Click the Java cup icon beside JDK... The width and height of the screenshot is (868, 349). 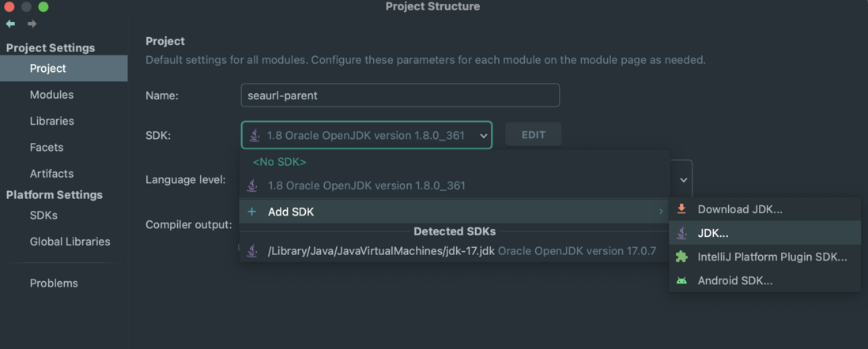coord(682,234)
